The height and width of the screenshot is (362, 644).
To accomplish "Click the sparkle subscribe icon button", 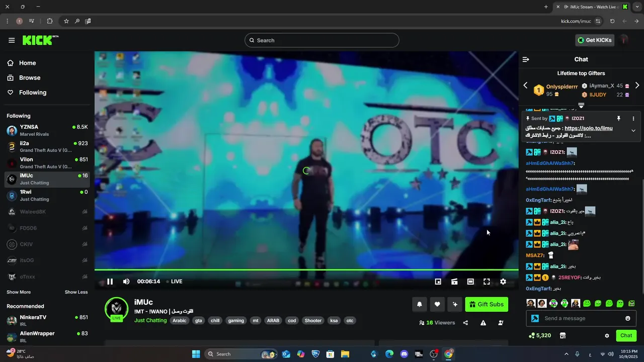I will [x=455, y=304].
